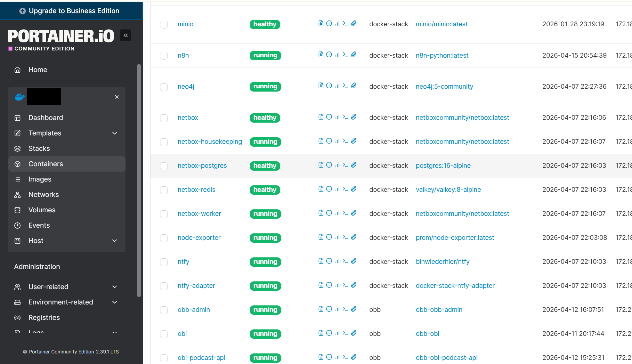632x364 pixels.
Task: Check the neo4j row checkbox
Action: [x=164, y=87]
